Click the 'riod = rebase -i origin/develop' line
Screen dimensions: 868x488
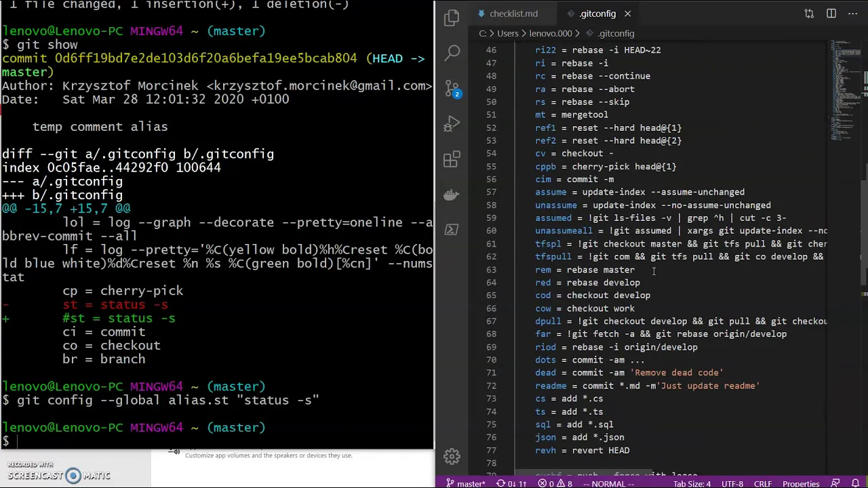click(x=616, y=347)
